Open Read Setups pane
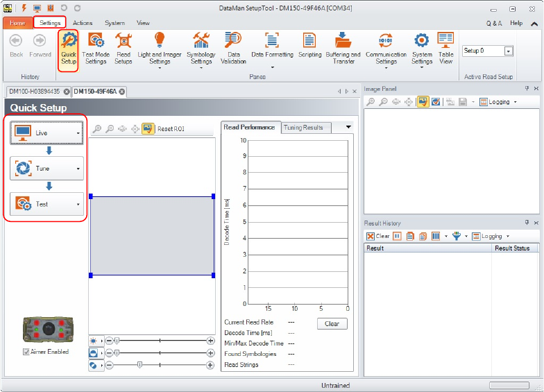544x392 pixels. click(124, 48)
